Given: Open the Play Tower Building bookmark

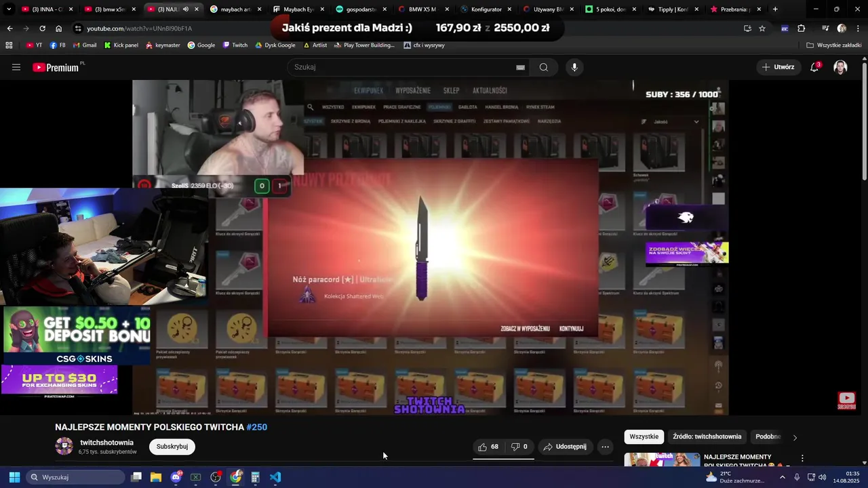Looking at the screenshot, I should (x=365, y=45).
